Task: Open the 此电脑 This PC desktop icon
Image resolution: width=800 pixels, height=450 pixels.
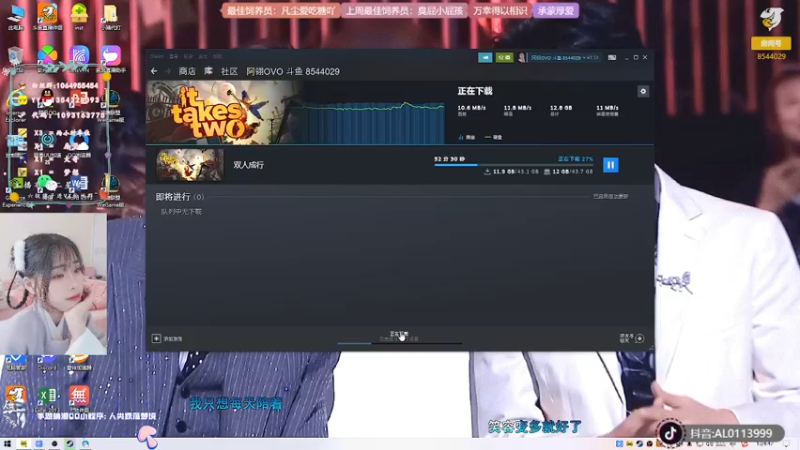Action: (x=16, y=16)
